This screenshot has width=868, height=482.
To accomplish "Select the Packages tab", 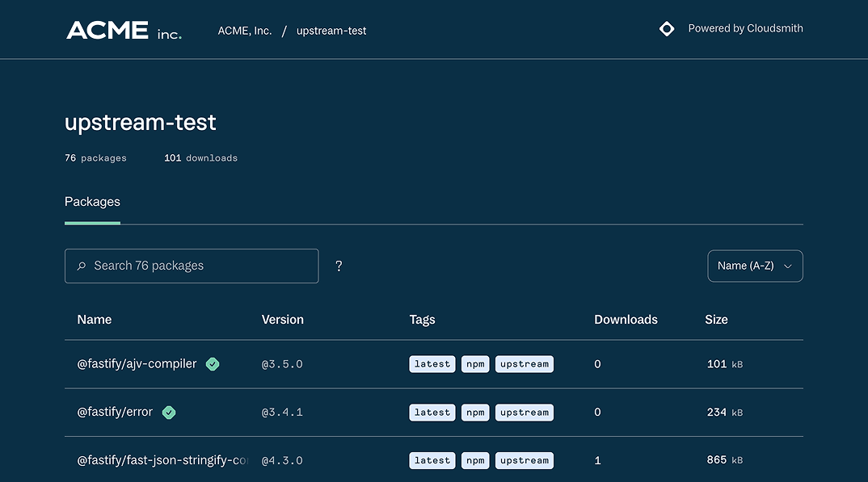I will 92,202.
